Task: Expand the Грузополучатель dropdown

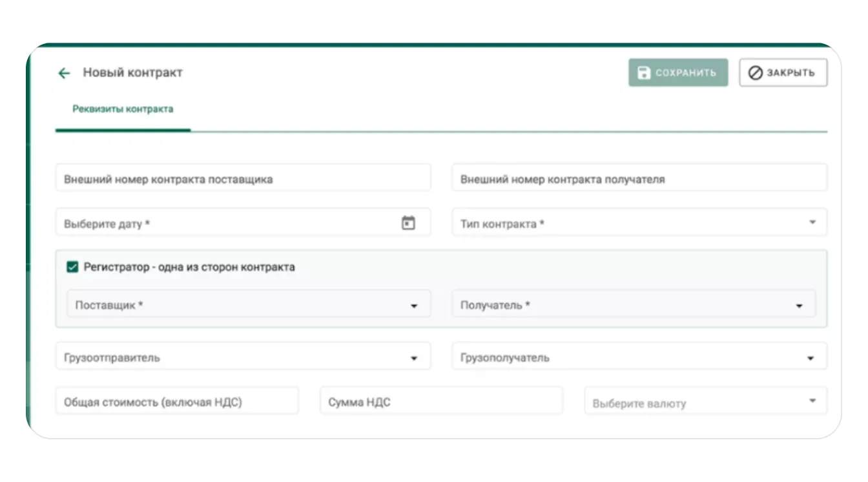Action: pos(811,358)
